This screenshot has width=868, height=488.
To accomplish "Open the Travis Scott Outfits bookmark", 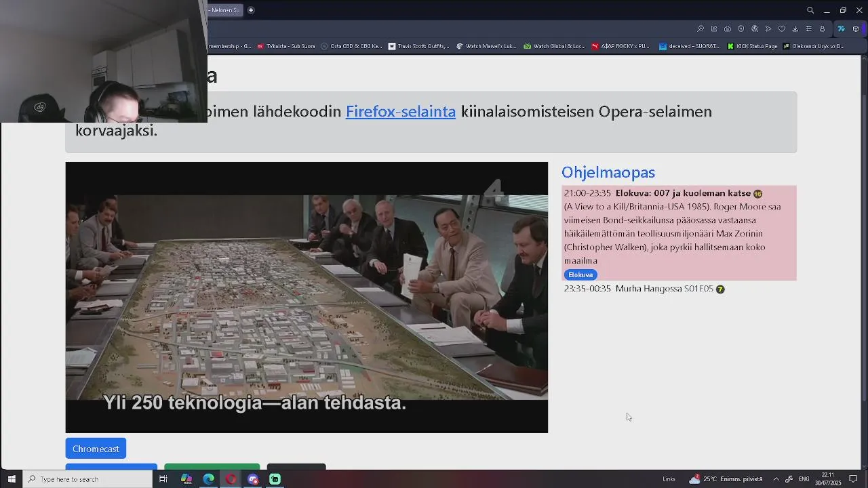I will (x=418, y=46).
